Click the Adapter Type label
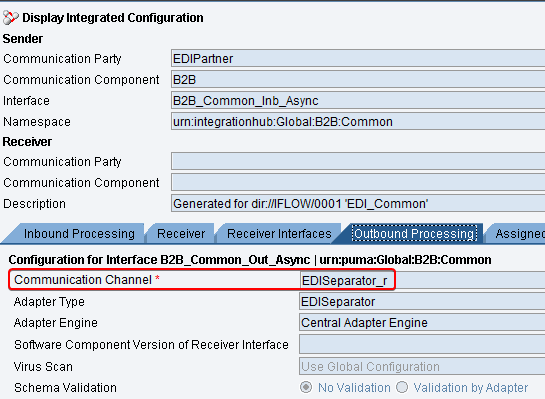545x399 pixels. (49, 302)
